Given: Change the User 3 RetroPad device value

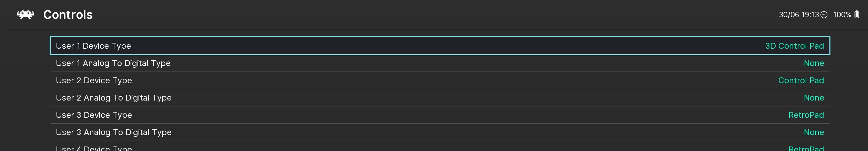Looking at the screenshot, I should (x=806, y=115).
